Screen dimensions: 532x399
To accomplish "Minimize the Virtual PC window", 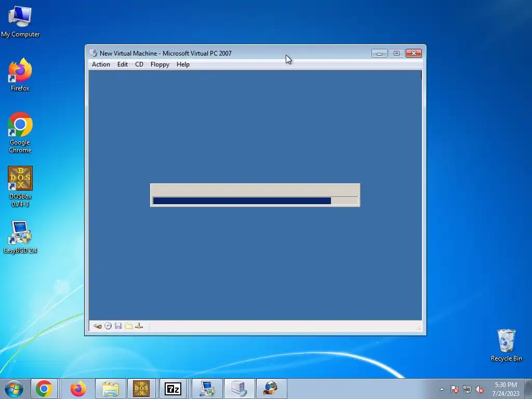I will click(379, 54).
